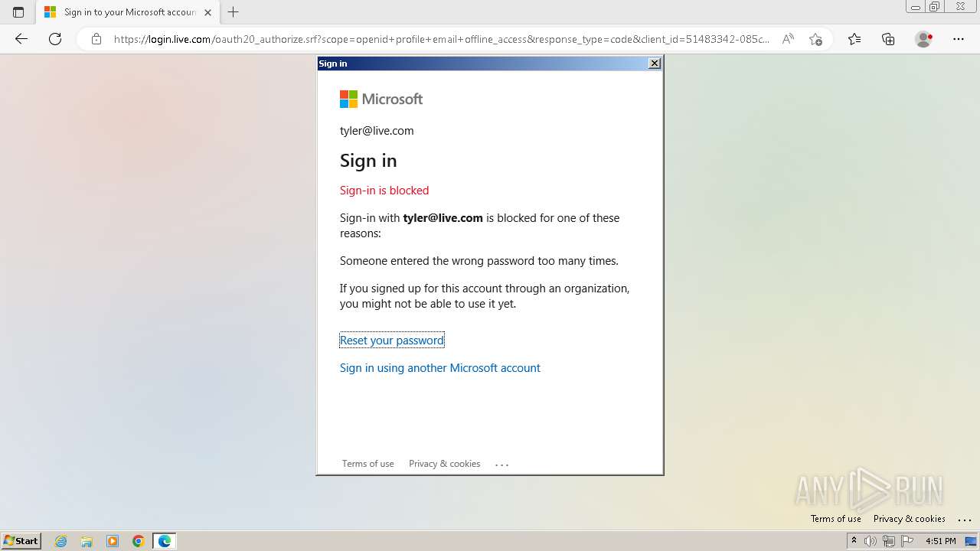Launch Internet Explorer from taskbar
The width and height of the screenshot is (980, 551).
click(61, 541)
